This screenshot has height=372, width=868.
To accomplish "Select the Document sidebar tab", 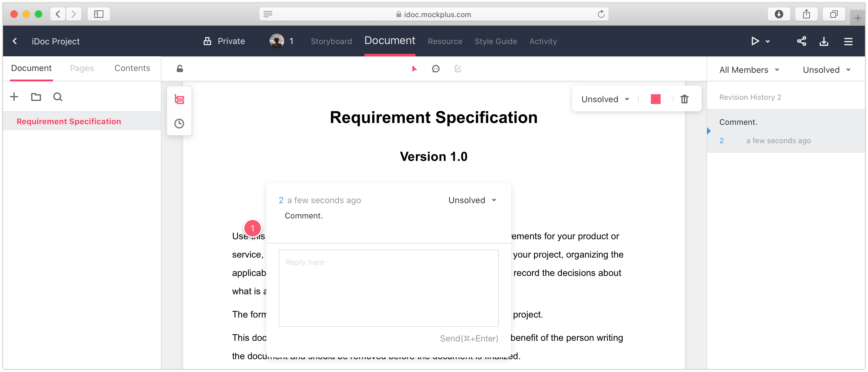I will pyautogui.click(x=31, y=68).
